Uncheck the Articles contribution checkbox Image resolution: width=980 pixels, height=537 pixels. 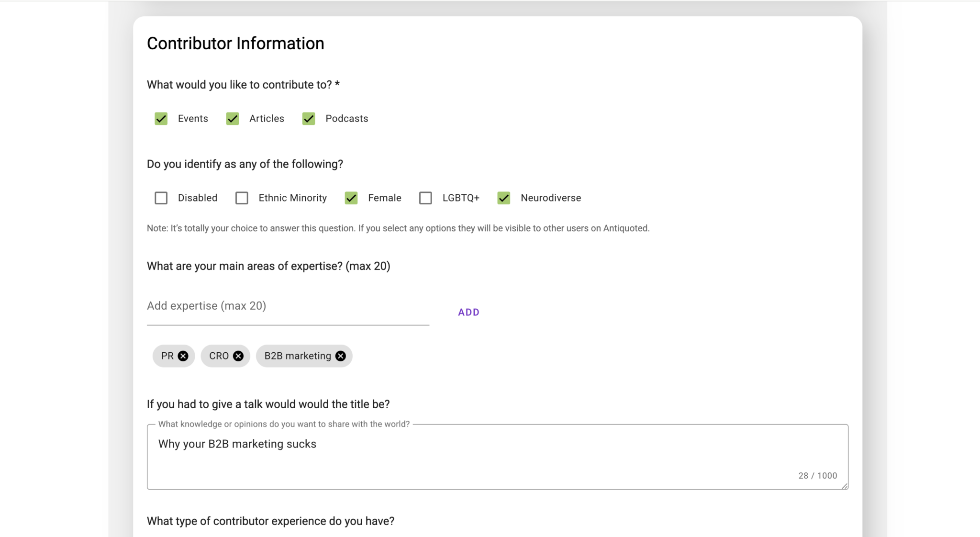click(233, 118)
